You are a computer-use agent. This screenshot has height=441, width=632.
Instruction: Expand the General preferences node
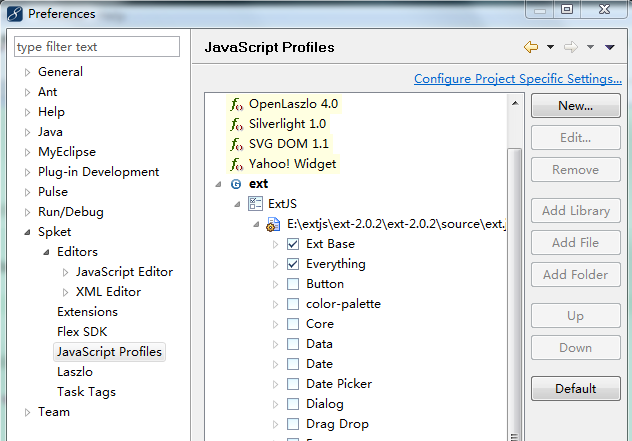click(27, 73)
